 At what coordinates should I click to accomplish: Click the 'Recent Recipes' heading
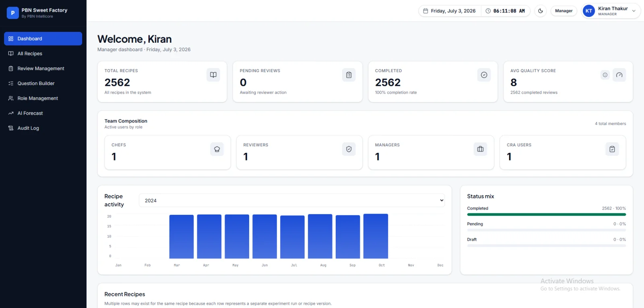125,294
